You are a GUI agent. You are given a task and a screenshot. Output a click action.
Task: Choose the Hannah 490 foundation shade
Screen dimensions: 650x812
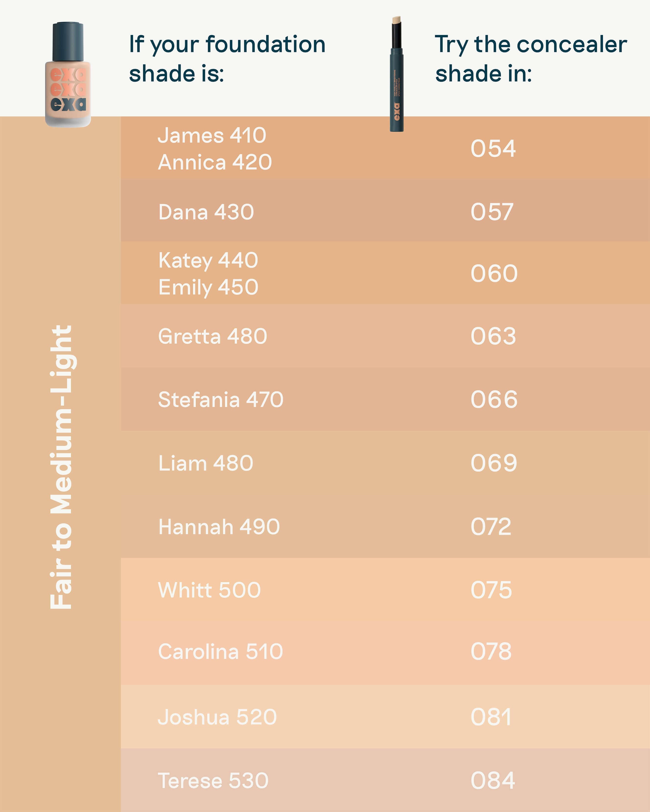click(x=219, y=527)
